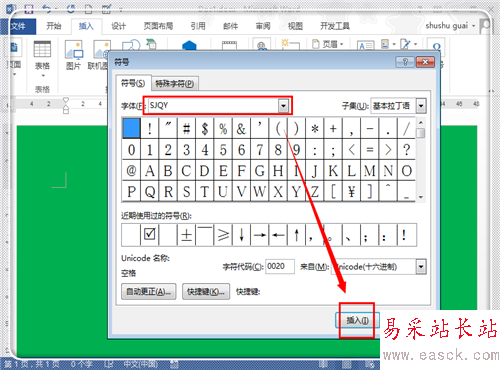Open the Page Layout (页面布局) tab
This screenshot has height=370, width=500.
(x=158, y=26)
